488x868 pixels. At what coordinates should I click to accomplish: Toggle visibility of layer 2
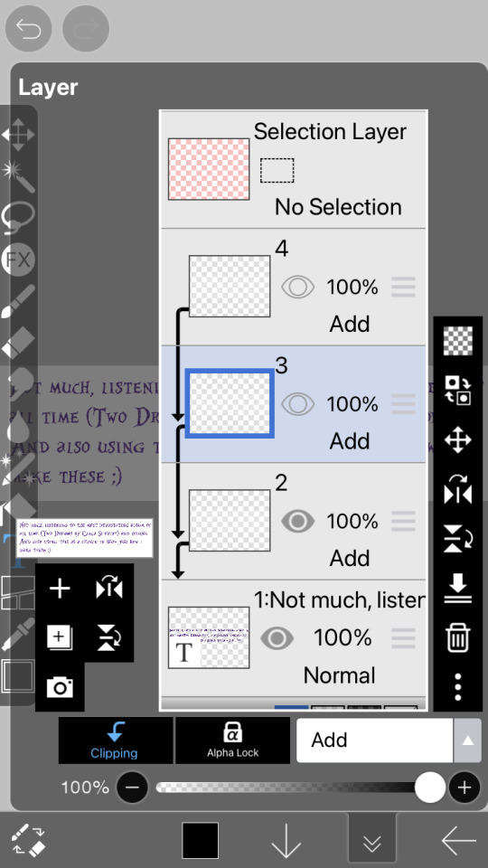(297, 521)
